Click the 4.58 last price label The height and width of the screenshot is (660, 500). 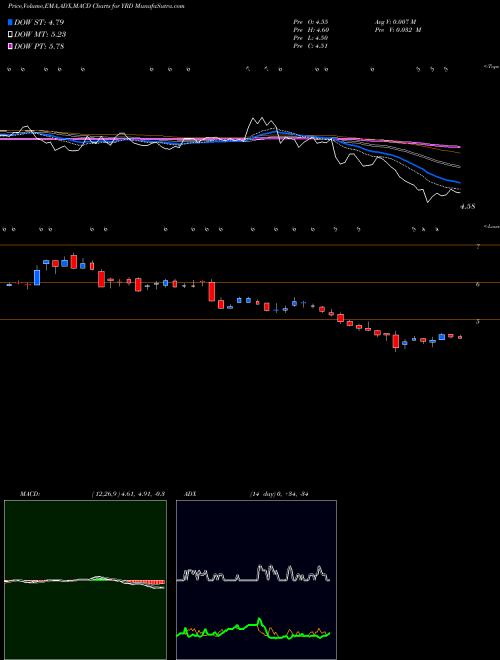click(468, 207)
